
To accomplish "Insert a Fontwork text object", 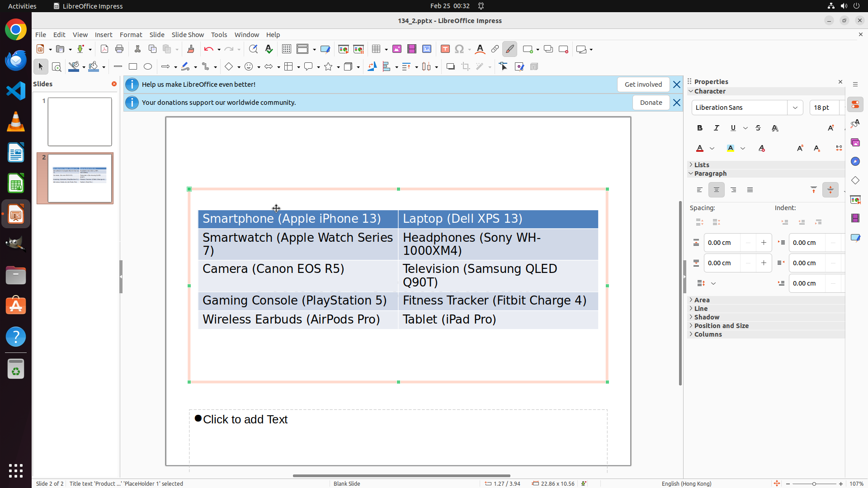I will point(480,49).
